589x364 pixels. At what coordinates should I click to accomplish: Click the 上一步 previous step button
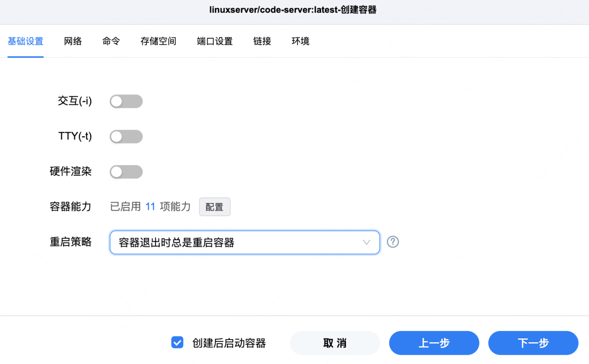coord(434,343)
